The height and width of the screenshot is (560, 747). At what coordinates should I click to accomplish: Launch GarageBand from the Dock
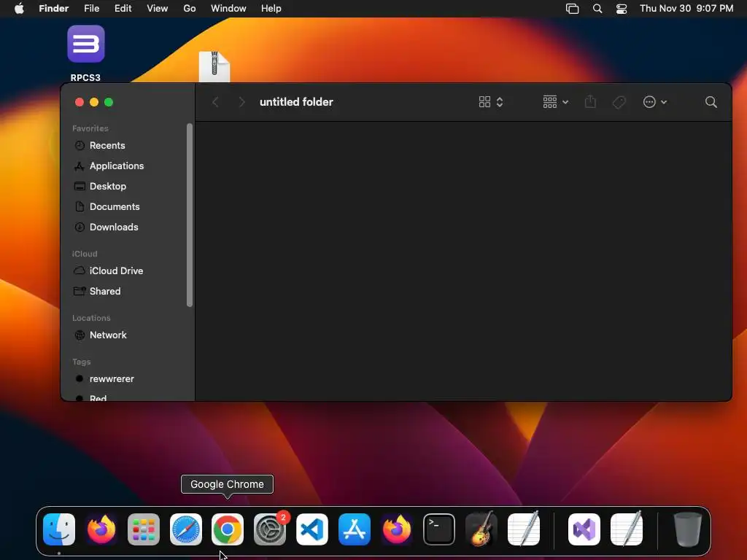pyautogui.click(x=481, y=529)
